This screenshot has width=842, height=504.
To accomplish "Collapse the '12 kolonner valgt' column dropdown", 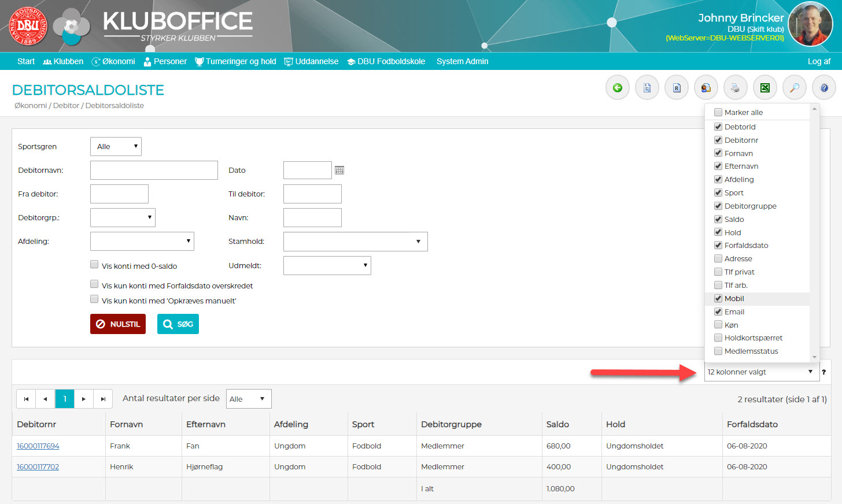I will click(x=762, y=372).
